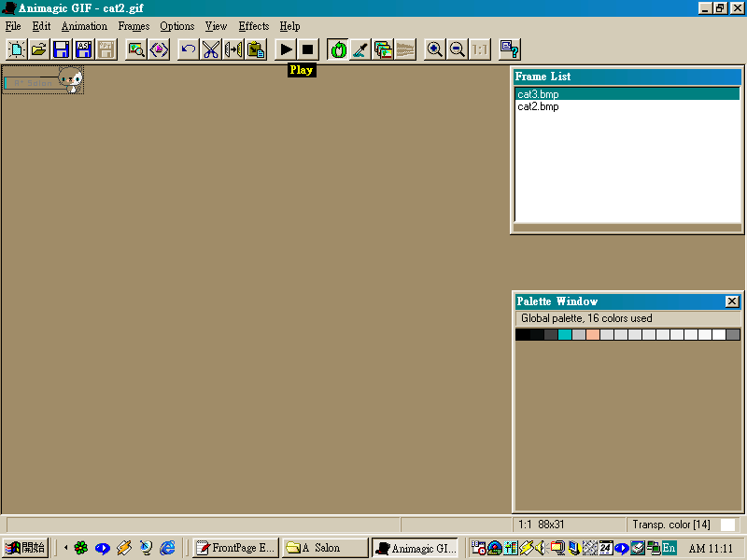Open the Frames menu
Viewport: 747px width, 560px height.
coord(134,26)
